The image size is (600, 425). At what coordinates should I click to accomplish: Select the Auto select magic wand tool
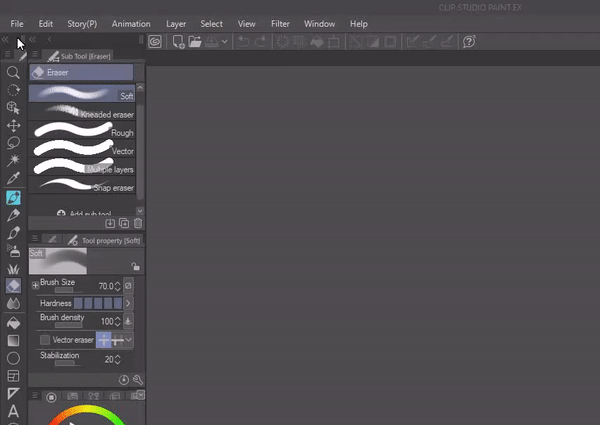(x=13, y=160)
